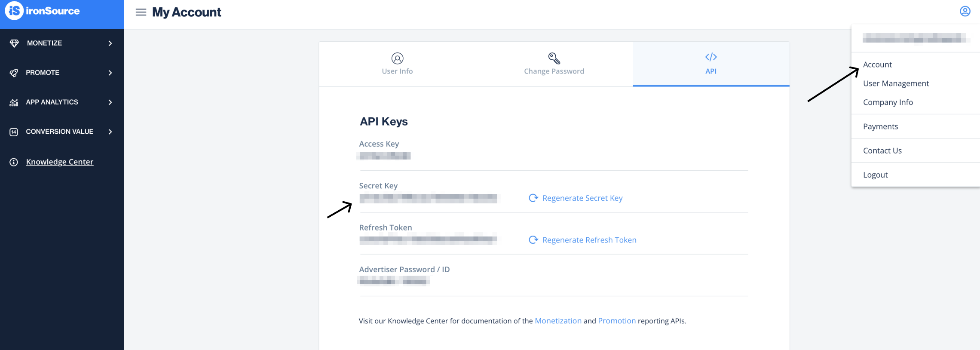Click the Monetize diamond icon
Image resolution: width=980 pixels, height=350 pixels.
14,43
